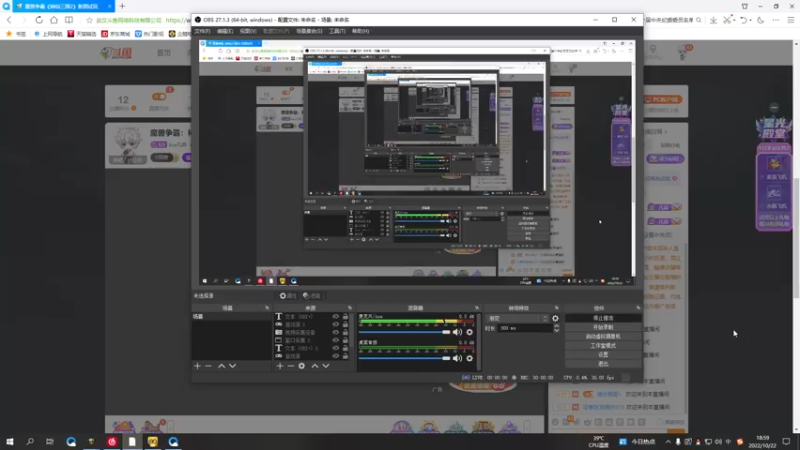Click the 退出 button in 控件 dock
Viewport: 800px width, 450px height.
pyautogui.click(x=603, y=364)
